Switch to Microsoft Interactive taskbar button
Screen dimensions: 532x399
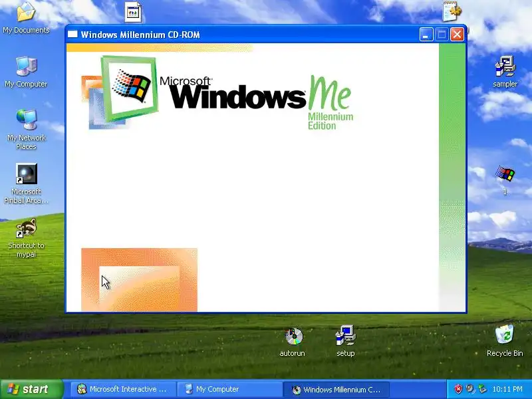click(123, 389)
